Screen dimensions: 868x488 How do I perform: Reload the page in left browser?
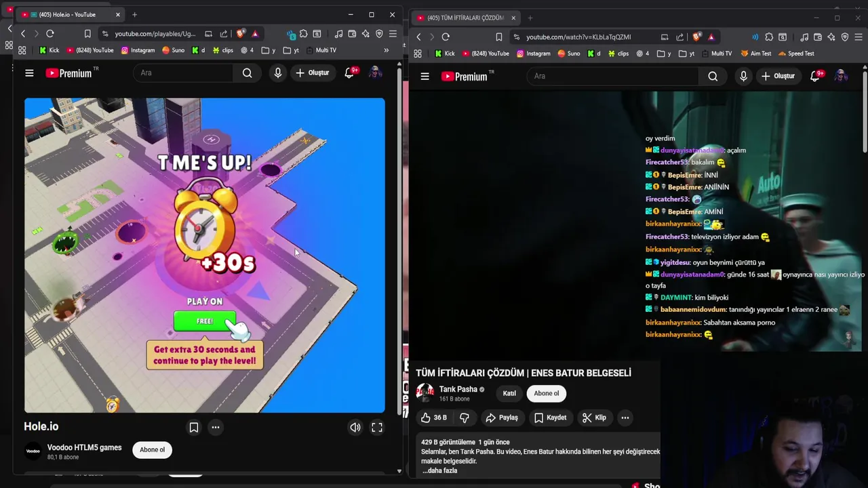(x=50, y=33)
